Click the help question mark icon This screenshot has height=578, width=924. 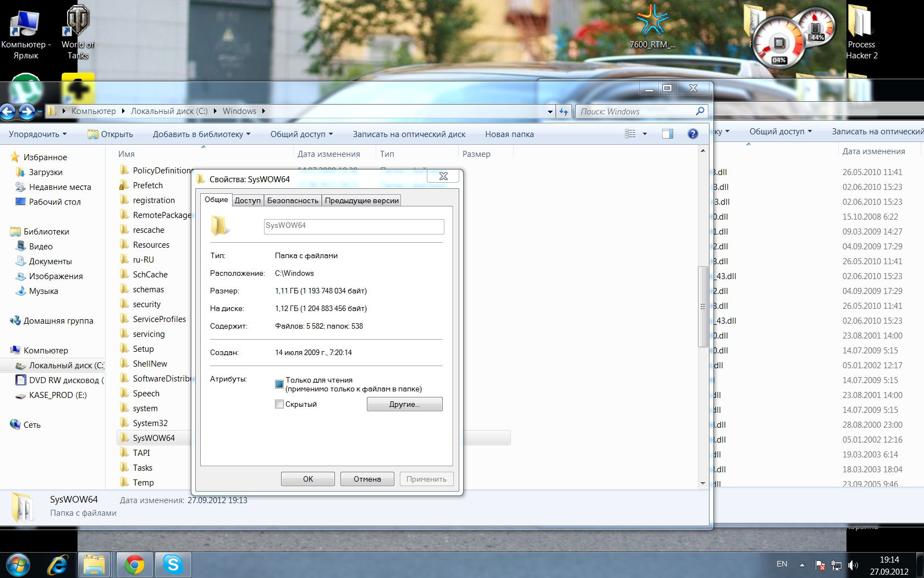pos(692,134)
